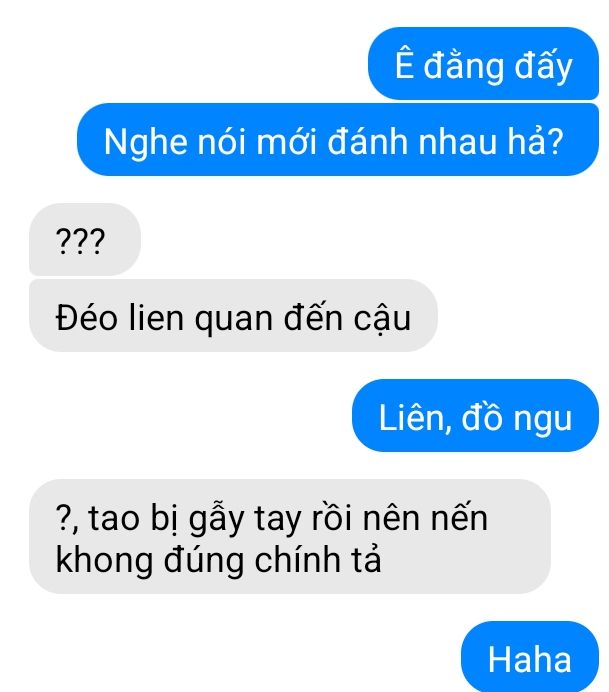Select the "Ê đằng đấy" message bubble
Image resolution: width=609 pixels, height=692 pixels.
(483, 64)
